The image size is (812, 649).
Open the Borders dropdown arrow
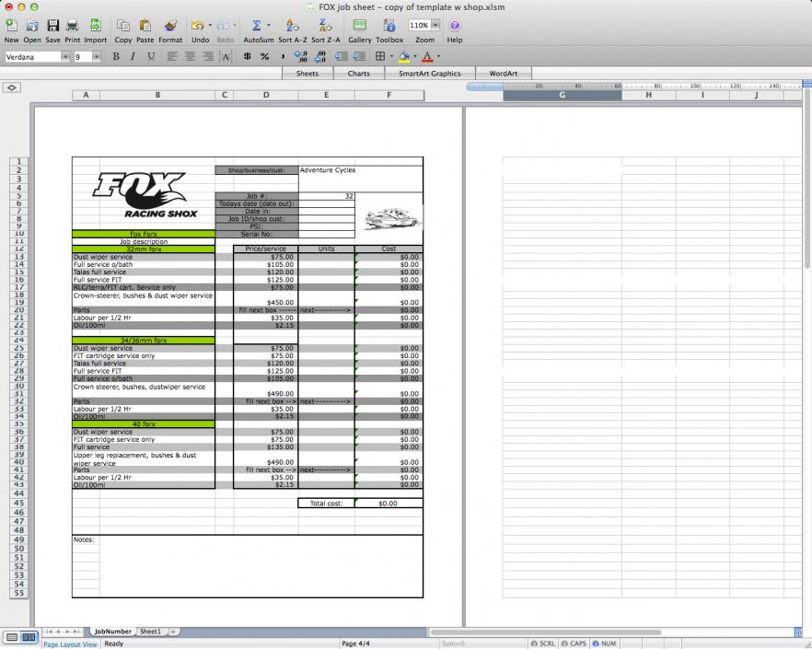[x=391, y=56]
